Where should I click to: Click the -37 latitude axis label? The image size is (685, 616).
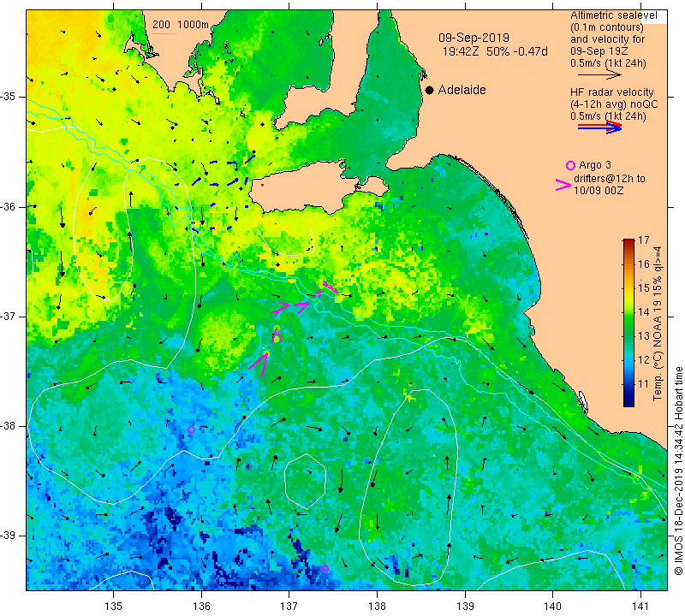(x=9, y=316)
